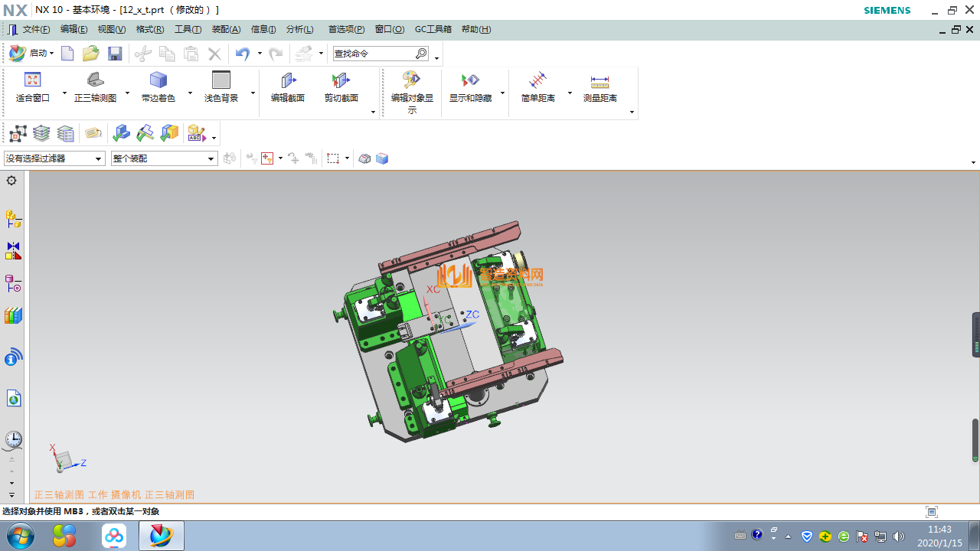Screen dimensions: 980x551
Task: Click the Fit Window (适合窗口) icon
Action: pyautogui.click(x=32, y=80)
